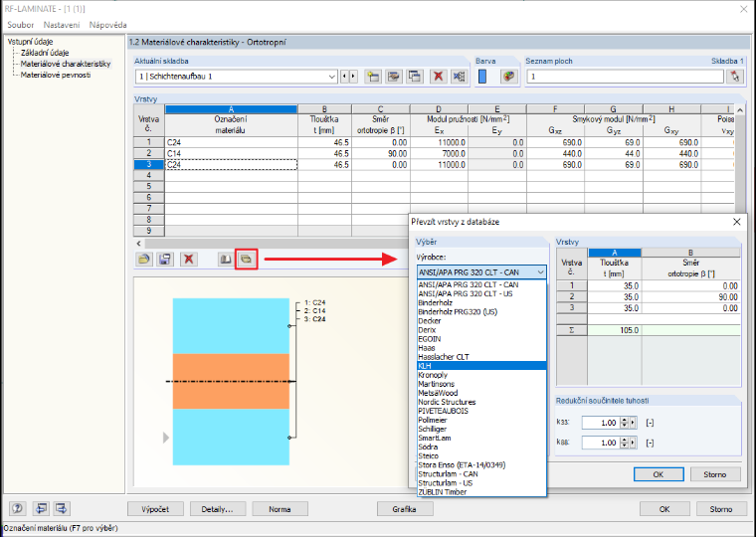756x537 pixels.
Task: Click the new composition icon
Action: click(373, 77)
